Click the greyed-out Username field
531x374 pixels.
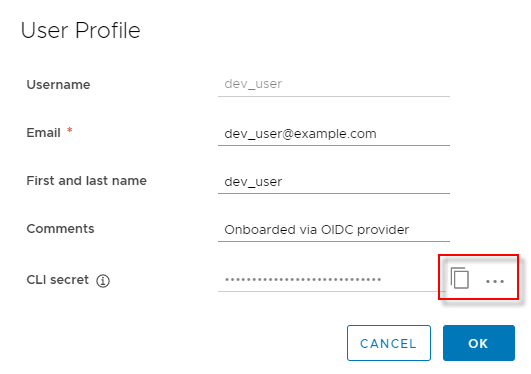334,85
